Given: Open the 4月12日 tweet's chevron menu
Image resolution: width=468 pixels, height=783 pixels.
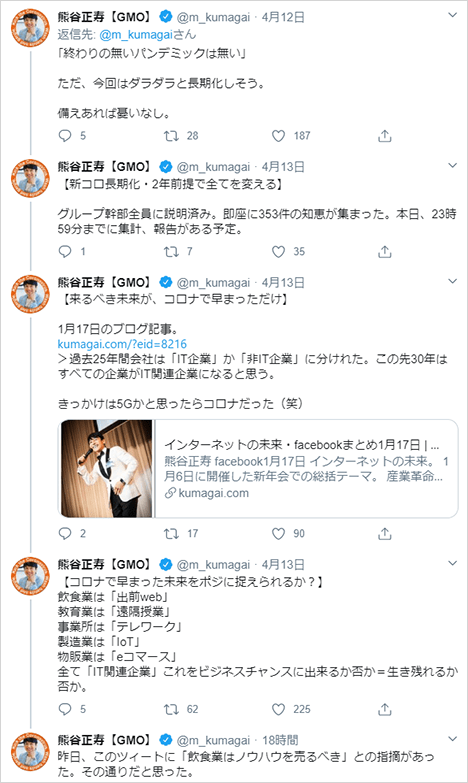Looking at the screenshot, I should (x=453, y=15).
